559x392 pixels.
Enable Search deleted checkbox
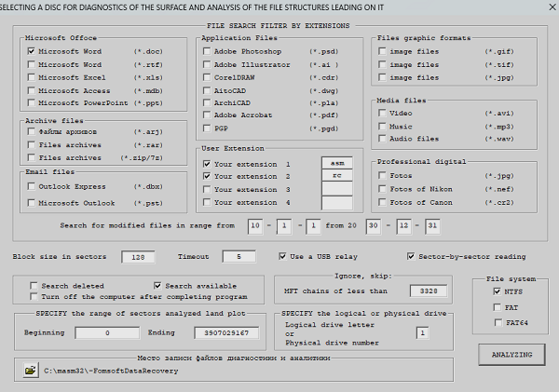[34, 286]
